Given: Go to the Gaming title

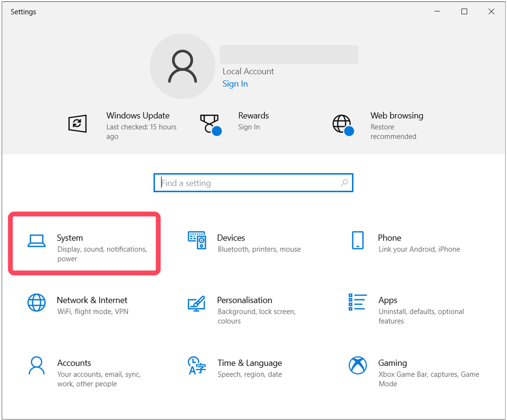Looking at the screenshot, I should (393, 363).
